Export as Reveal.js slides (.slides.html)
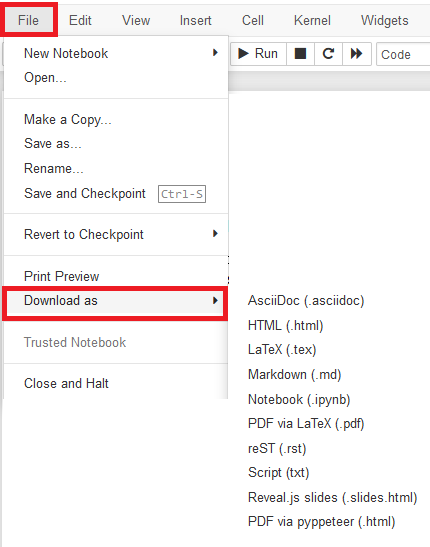 (332, 497)
